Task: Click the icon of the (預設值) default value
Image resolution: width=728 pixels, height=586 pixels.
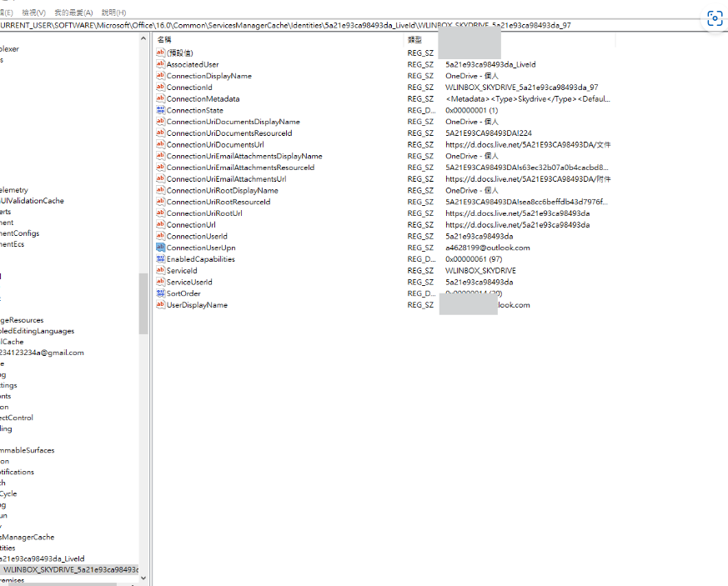Action: click(x=161, y=53)
